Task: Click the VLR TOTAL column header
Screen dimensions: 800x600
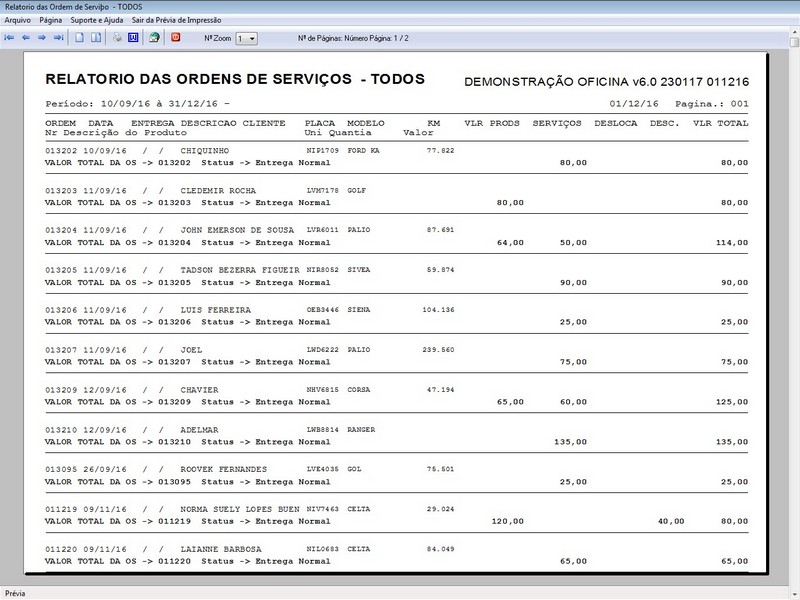Action: click(x=720, y=123)
